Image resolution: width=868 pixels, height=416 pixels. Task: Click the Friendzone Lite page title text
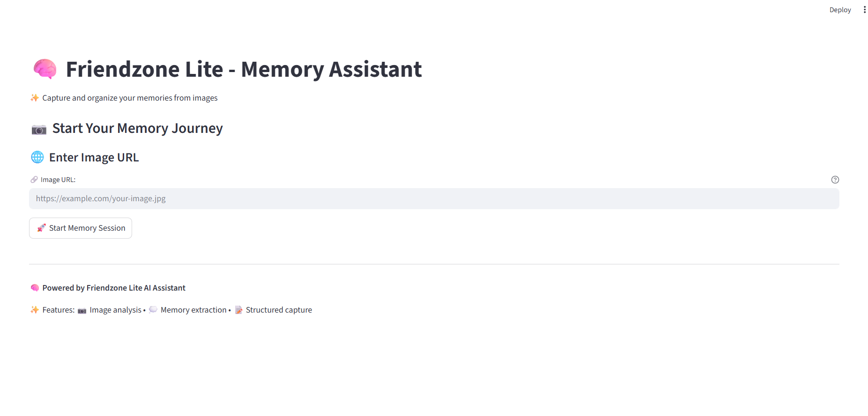244,69
